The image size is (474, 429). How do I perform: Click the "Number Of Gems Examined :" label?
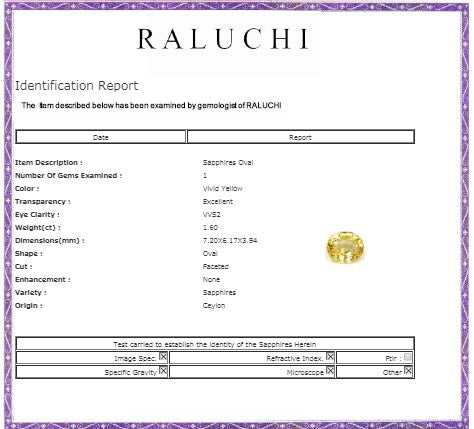(69, 176)
